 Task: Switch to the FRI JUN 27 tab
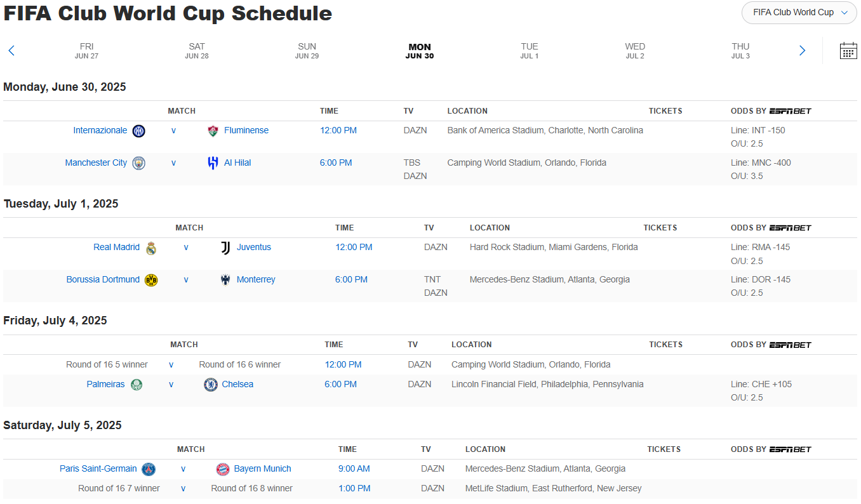[86, 51]
